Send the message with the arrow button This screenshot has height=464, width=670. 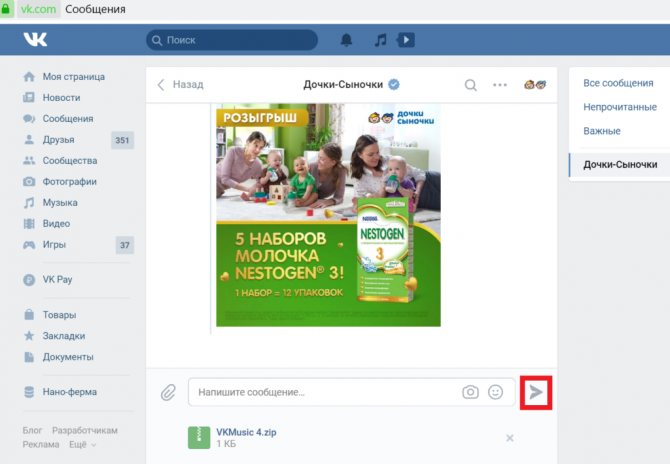[x=536, y=392]
